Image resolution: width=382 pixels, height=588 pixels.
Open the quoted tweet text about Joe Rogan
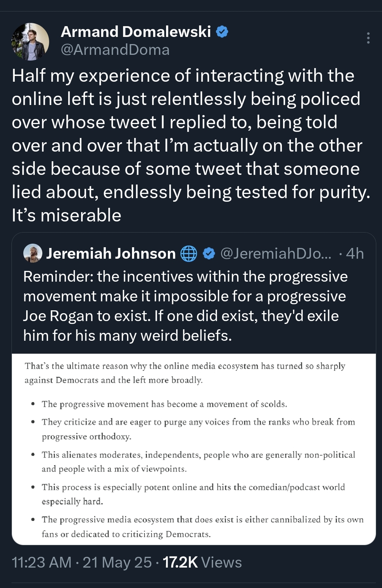pyautogui.click(x=185, y=306)
